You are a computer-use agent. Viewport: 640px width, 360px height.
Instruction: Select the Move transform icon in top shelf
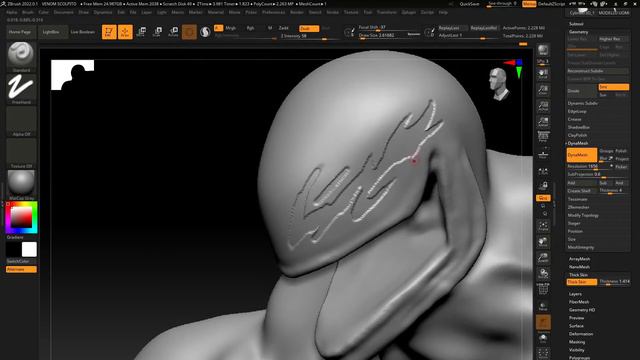tap(141, 32)
